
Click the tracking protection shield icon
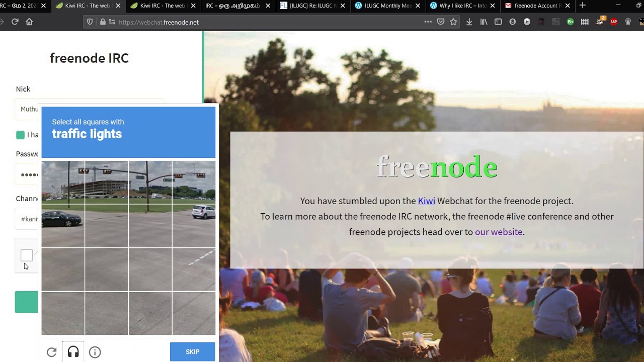click(90, 22)
